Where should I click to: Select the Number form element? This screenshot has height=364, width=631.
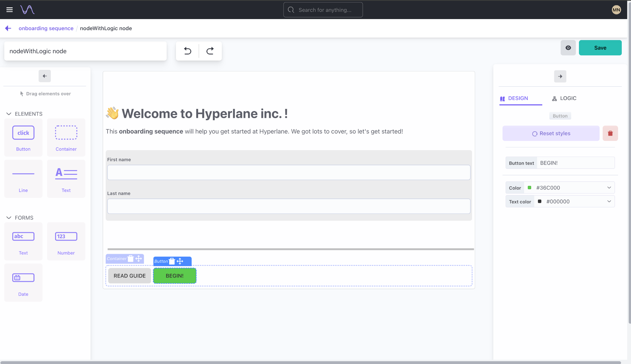point(66,241)
